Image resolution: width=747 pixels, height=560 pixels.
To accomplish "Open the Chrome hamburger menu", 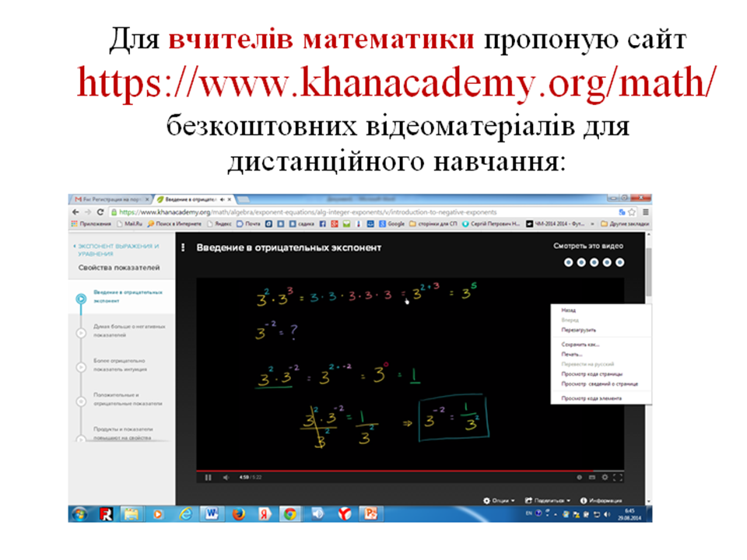I will pyautogui.click(x=646, y=212).
